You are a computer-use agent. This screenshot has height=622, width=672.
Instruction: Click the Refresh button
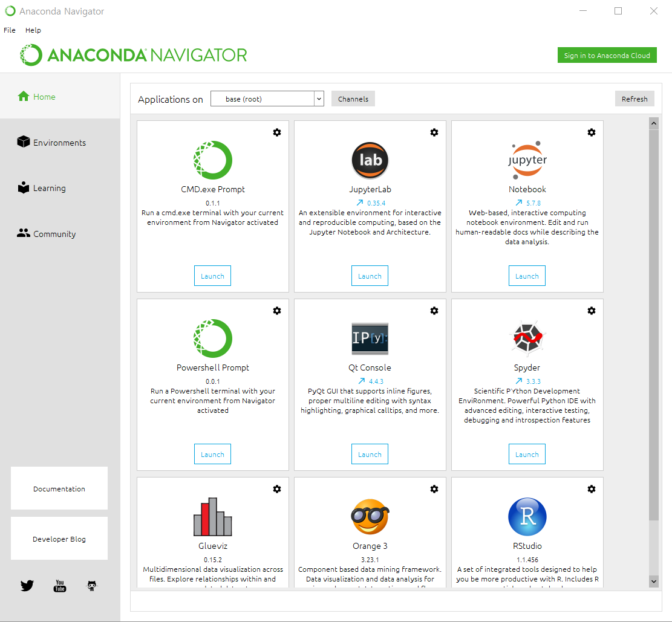[x=634, y=99]
